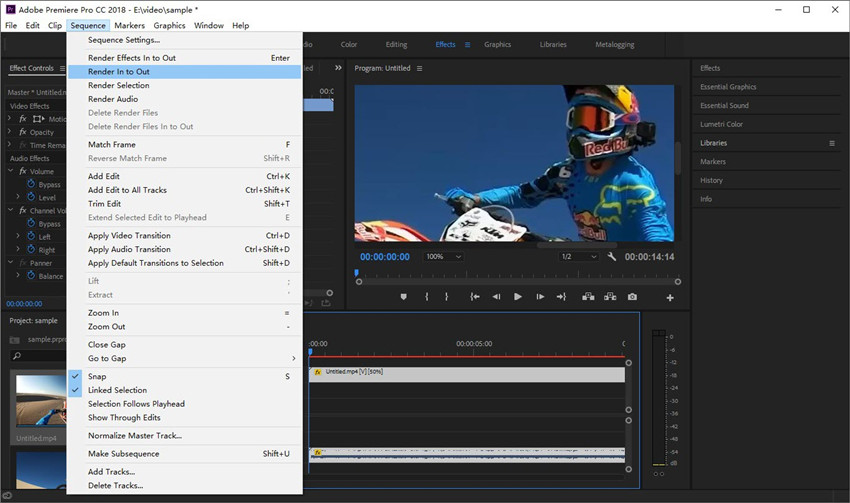The height and width of the screenshot is (503, 850).
Task: Open the plus Button Editor icon
Action: click(x=670, y=298)
